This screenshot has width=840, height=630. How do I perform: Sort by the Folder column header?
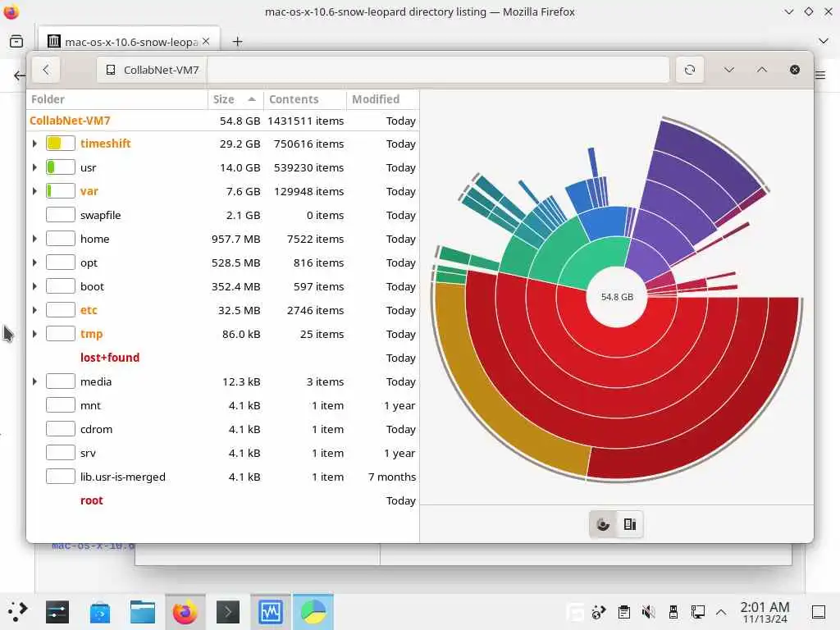pos(116,99)
